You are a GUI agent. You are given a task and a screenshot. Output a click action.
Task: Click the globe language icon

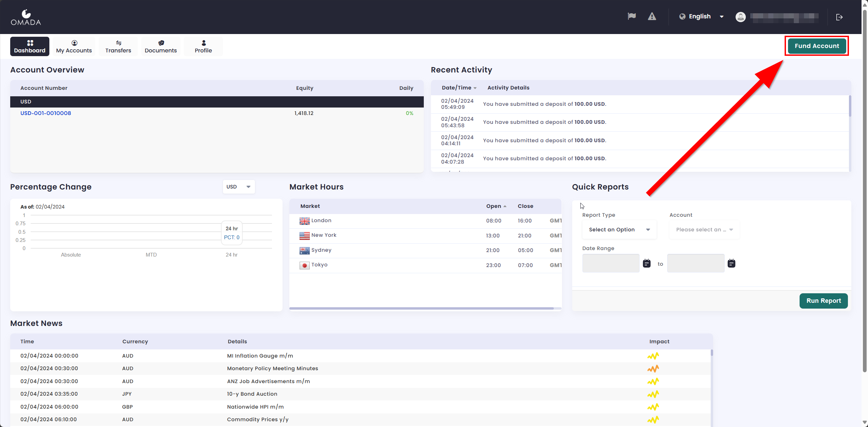[682, 16]
